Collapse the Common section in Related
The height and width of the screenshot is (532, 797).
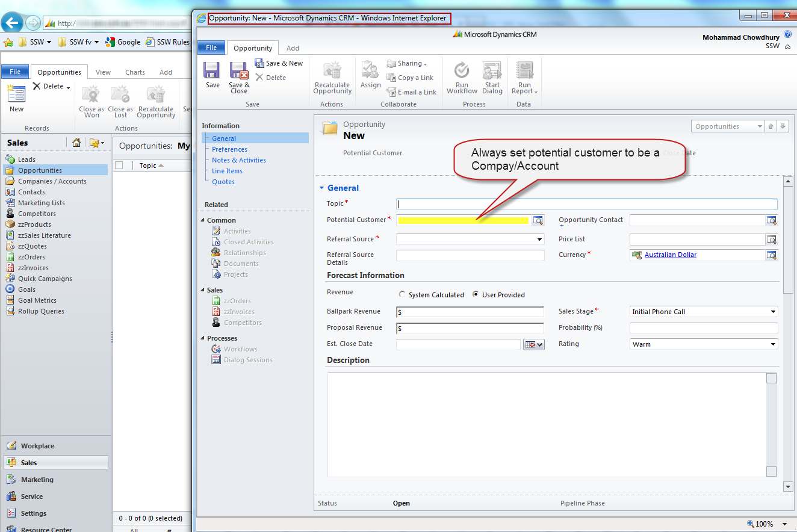[202, 220]
